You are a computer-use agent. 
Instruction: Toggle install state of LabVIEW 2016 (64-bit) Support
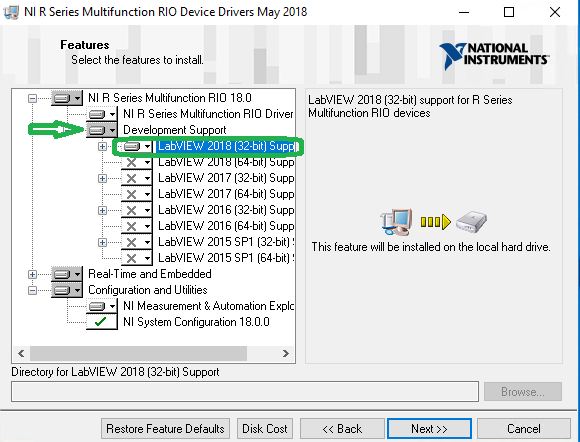coord(136,226)
